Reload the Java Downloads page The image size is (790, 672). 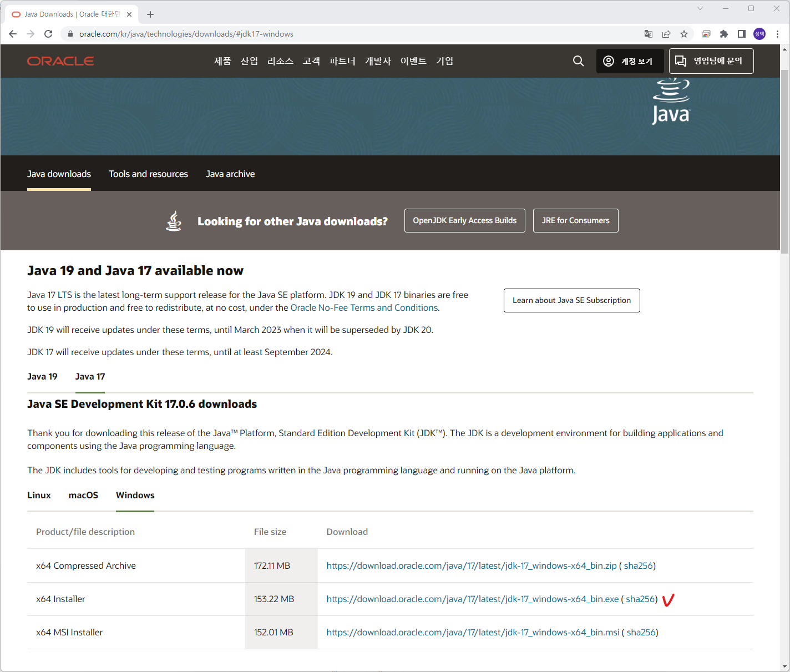(x=48, y=34)
